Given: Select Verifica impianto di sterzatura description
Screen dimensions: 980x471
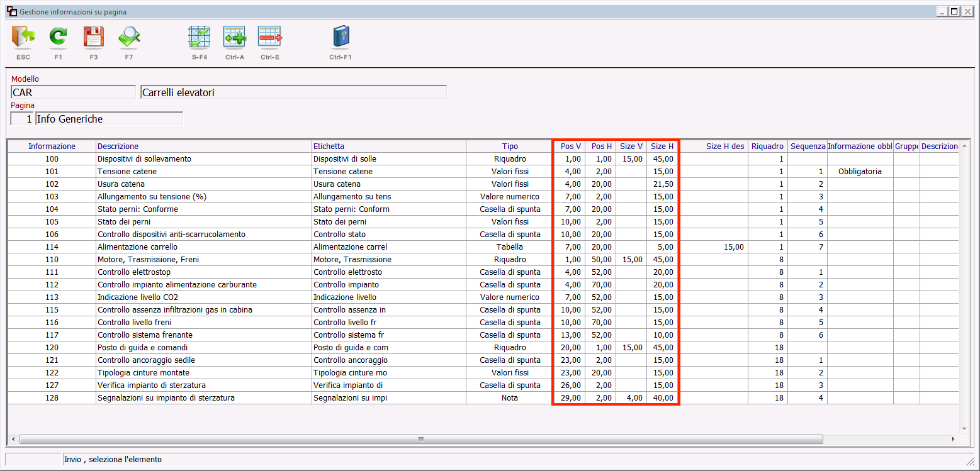Looking at the screenshot, I should click(204, 385).
